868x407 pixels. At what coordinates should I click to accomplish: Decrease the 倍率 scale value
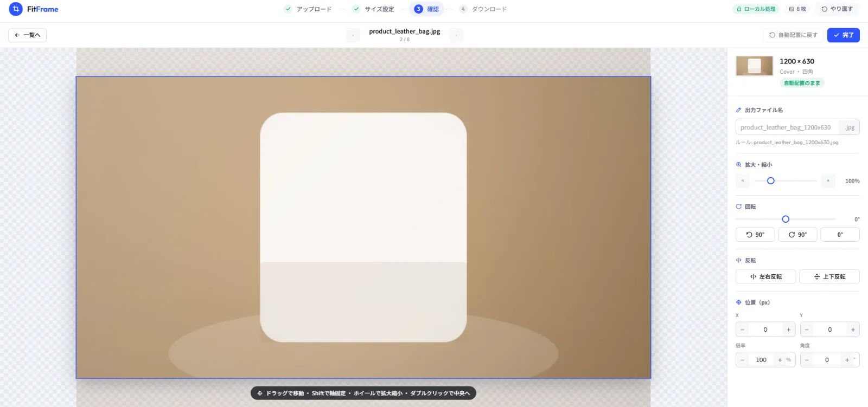tap(743, 360)
